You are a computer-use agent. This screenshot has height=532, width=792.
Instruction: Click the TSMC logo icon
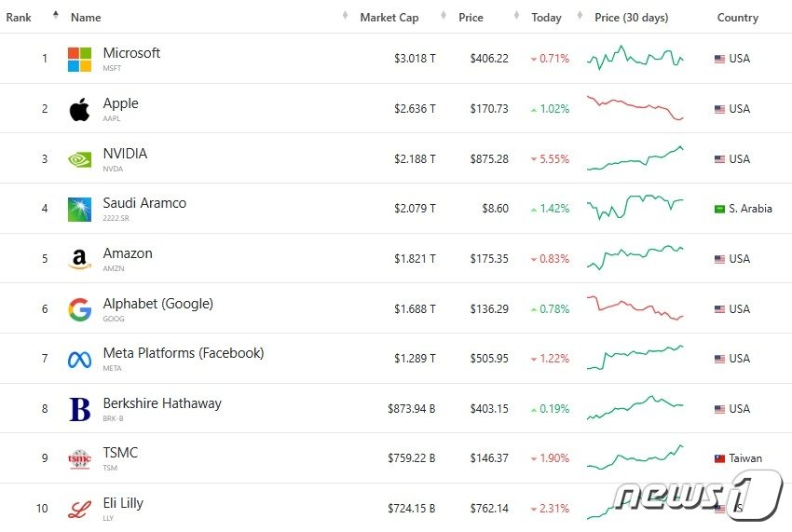click(79, 458)
